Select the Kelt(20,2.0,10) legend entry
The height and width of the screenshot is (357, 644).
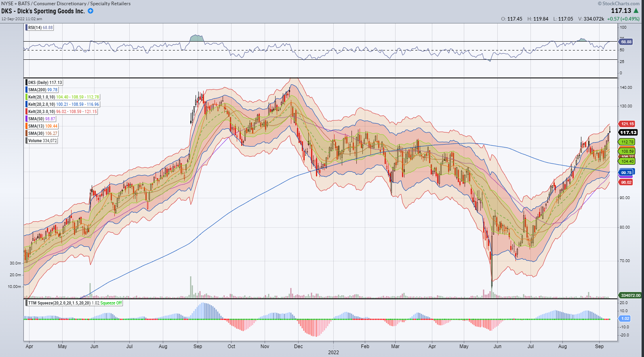click(63, 104)
